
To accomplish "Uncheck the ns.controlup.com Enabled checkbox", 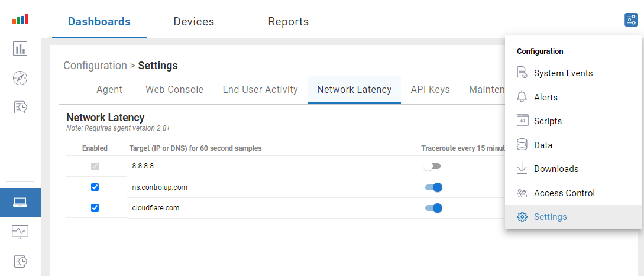I will click(95, 187).
